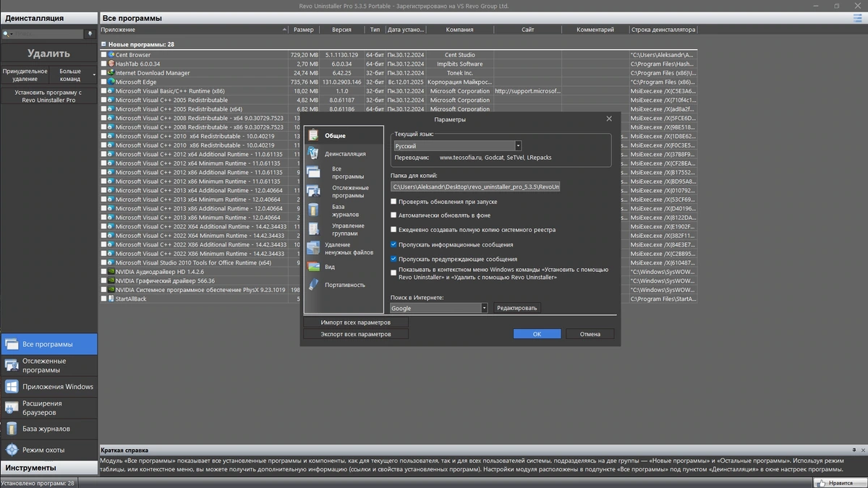
Task: Click Редактировать next to search engine
Action: [516, 308]
